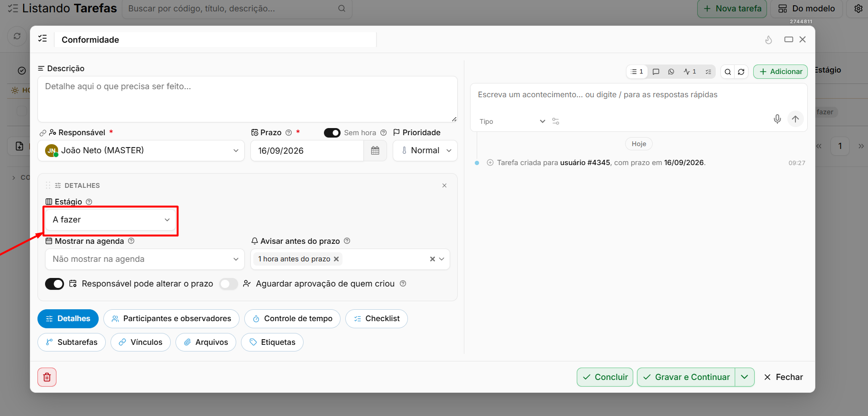
Task: Click the Adicionar button
Action: [x=780, y=72]
